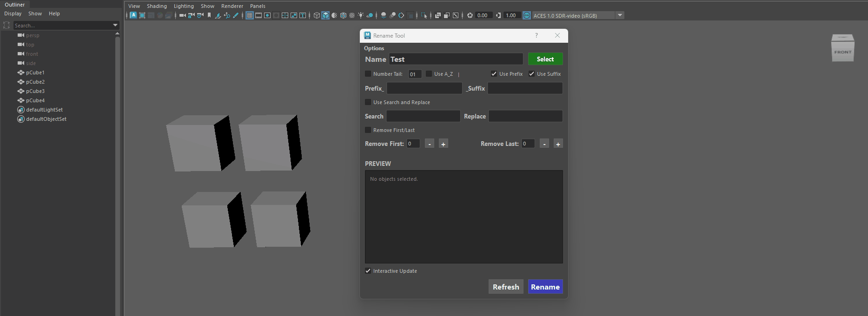
Task: Click the FRONT view cube
Action: click(x=842, y=48)
